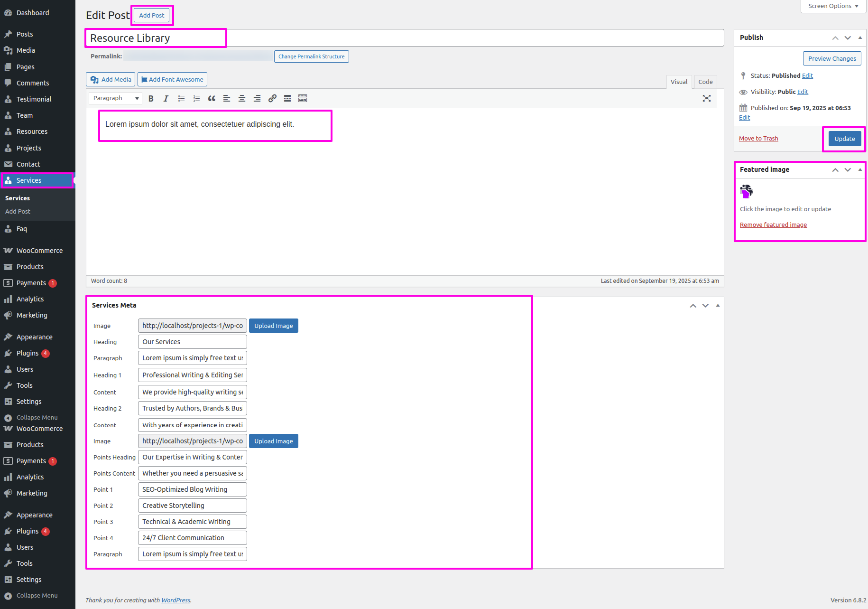Viewport: 868px width, 609px height.
Task: Expand the Screen Options dropdown
Action: (833, 6)
